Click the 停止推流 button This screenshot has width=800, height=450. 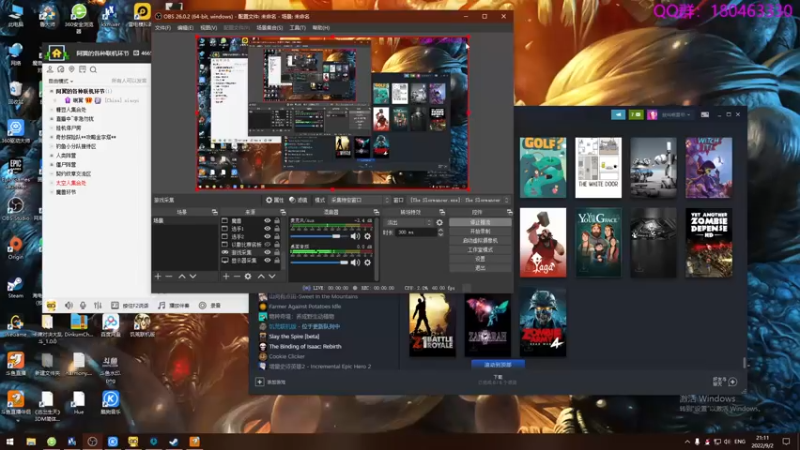click(x=480, y=222)
